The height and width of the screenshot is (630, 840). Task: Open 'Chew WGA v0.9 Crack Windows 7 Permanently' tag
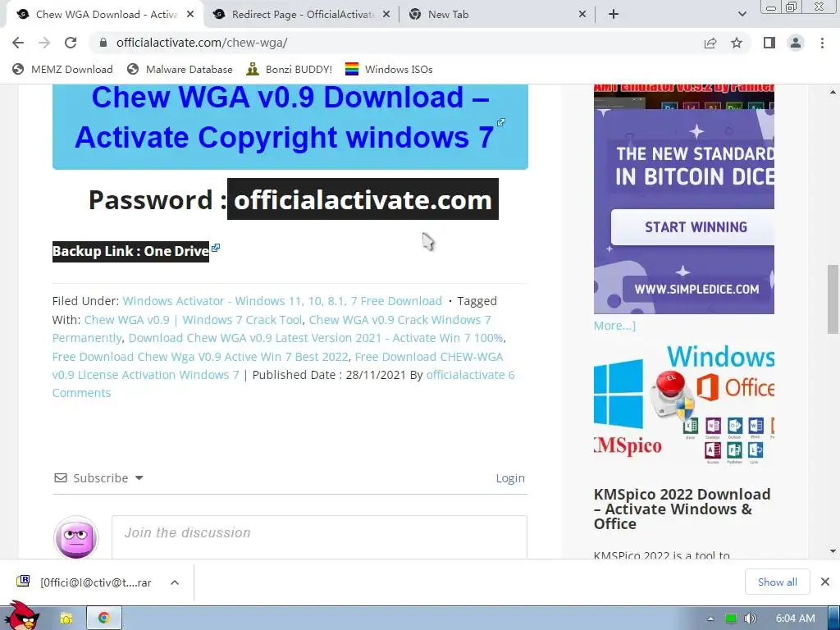click(x=272, y=329)
